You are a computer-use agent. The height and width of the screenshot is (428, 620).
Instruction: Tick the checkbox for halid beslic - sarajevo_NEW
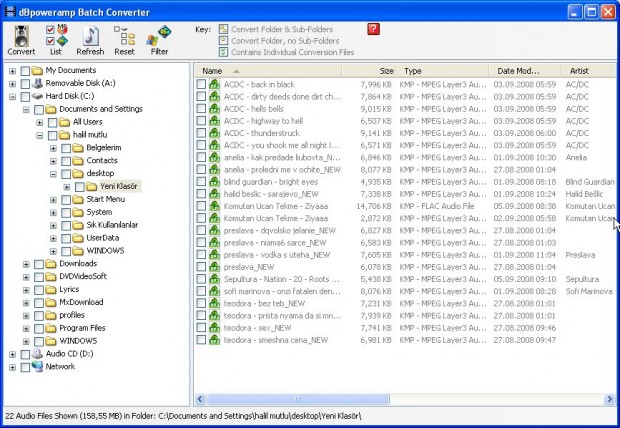[201, 194]
